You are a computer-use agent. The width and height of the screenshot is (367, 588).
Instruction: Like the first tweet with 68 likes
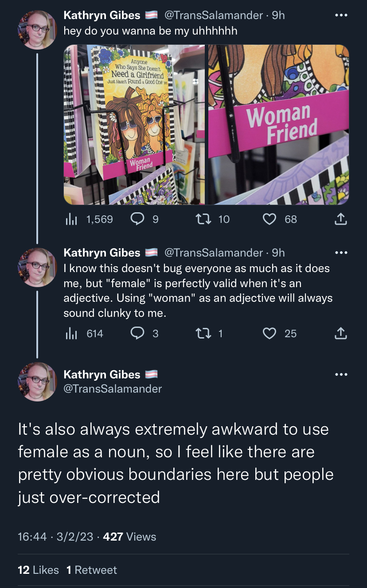pyautogui.click(x=269, y=219)
